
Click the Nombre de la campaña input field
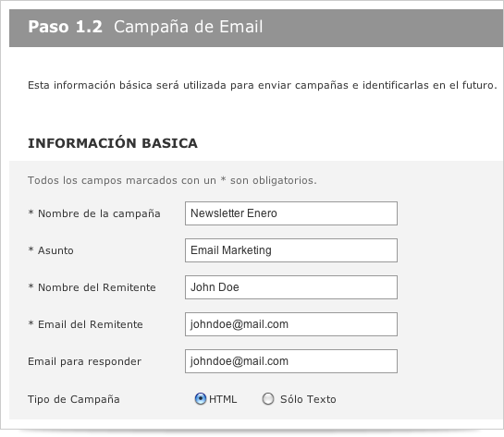tap(291, 213)
